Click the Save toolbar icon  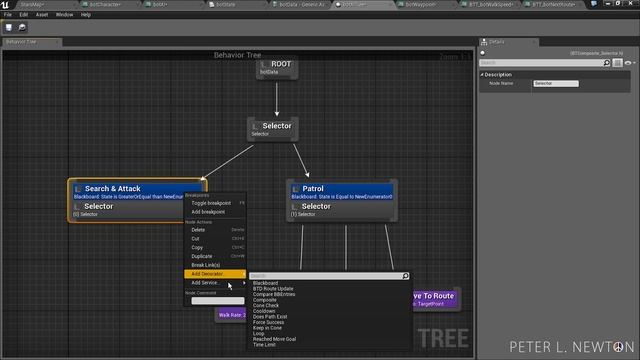(9, 27)
